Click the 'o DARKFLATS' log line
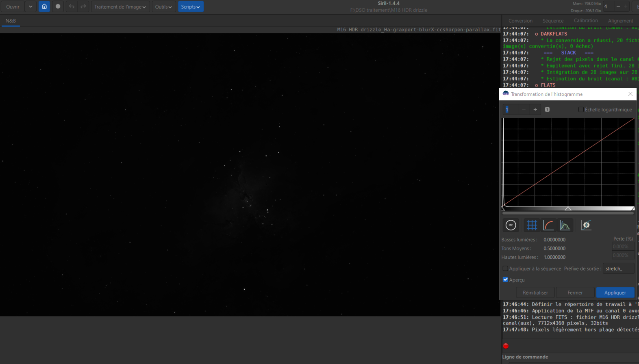Image resolution: width=639 pixels, height=364 pixels. tap(551, 34)
